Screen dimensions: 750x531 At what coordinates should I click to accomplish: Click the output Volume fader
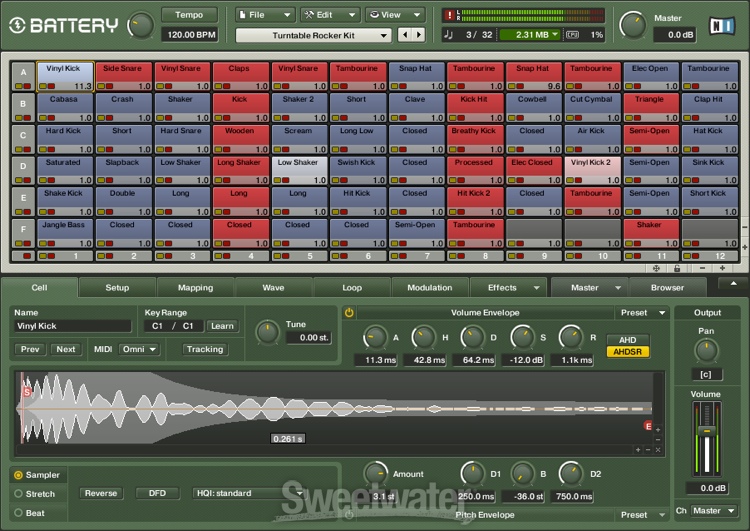click(x=706, y=432)
